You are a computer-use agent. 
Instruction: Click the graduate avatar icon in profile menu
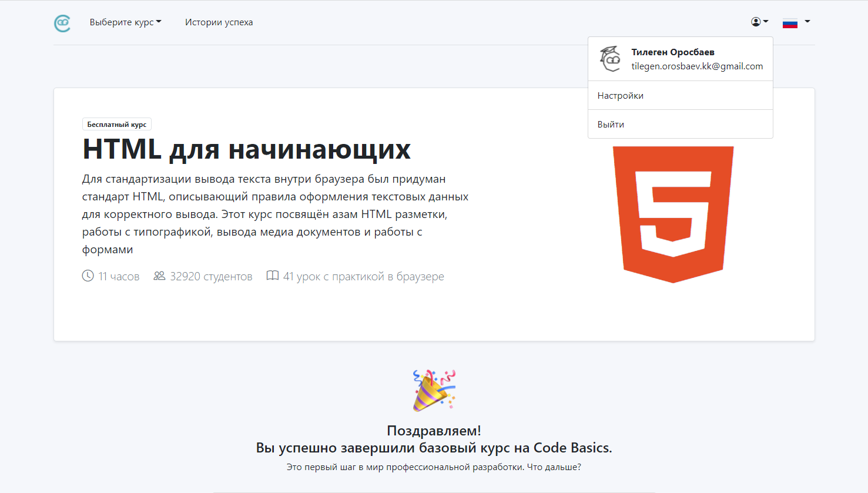point(611,59)
